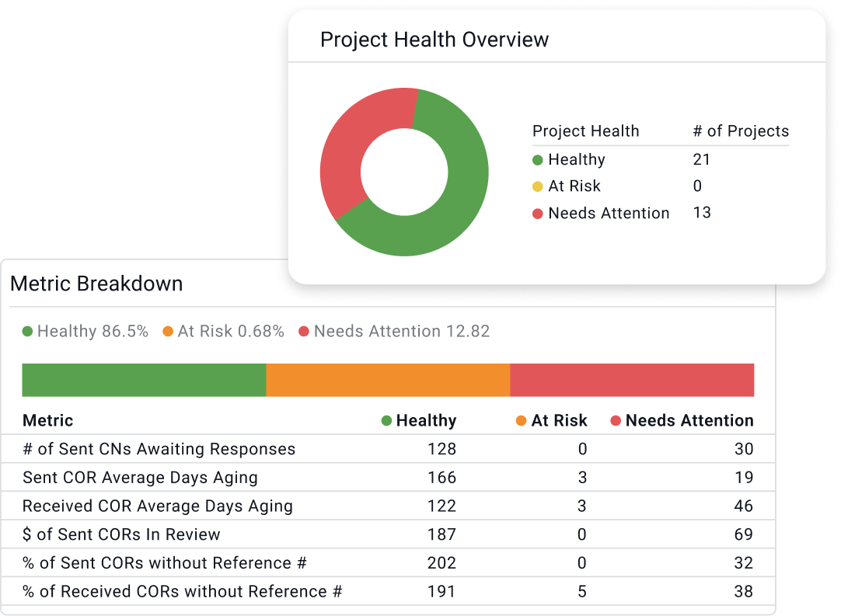Click orange dot in At Risk column header
The height and width of the screenshot is (616, 841).
[x=522, y=421]
